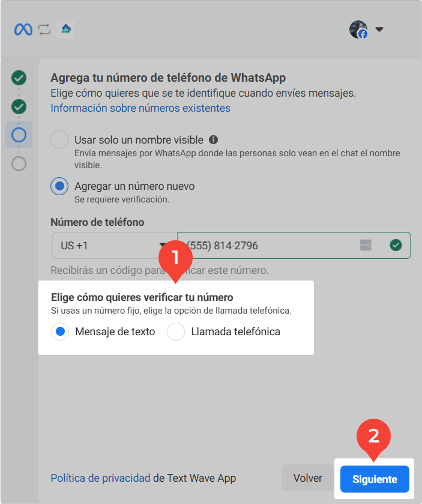
Task: Open the US +1 country code dropdown
Action: (114, 246)
